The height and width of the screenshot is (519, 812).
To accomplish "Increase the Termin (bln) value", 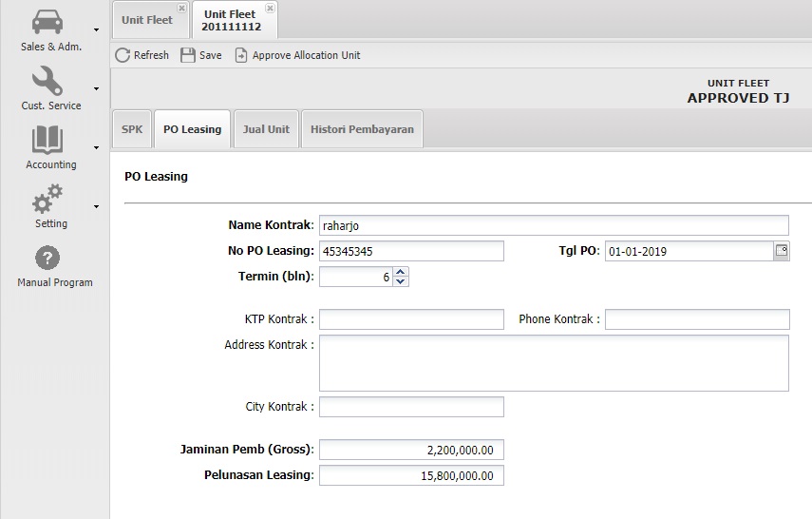I will (x=401, y=272).
